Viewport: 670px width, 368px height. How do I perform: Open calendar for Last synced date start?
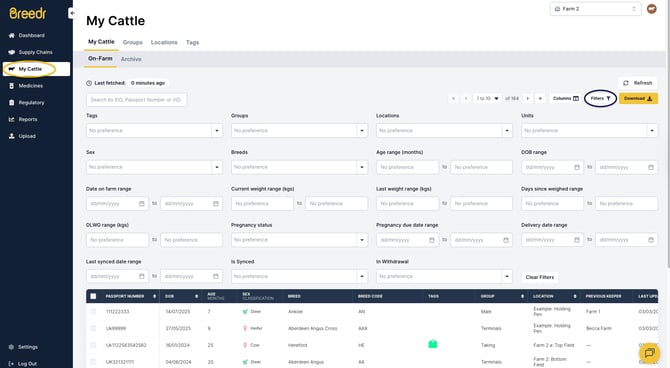click(141, 276)
